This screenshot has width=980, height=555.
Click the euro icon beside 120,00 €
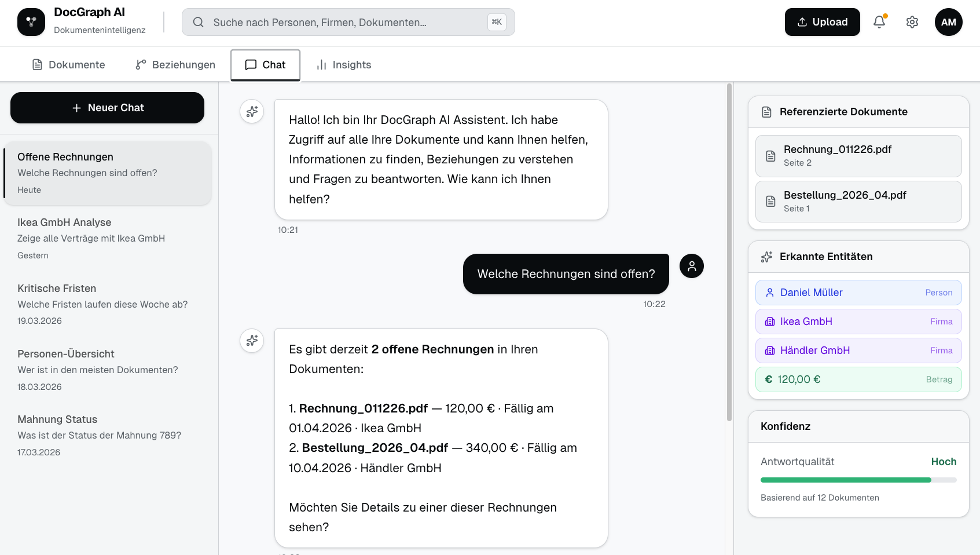pyautogui.click(x=769, y=379)
